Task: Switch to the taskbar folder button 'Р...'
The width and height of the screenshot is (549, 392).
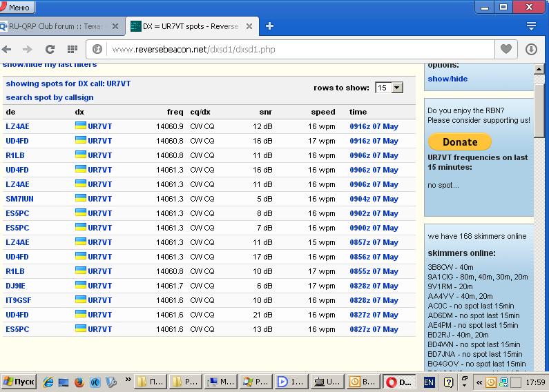Action: [186, 382]
